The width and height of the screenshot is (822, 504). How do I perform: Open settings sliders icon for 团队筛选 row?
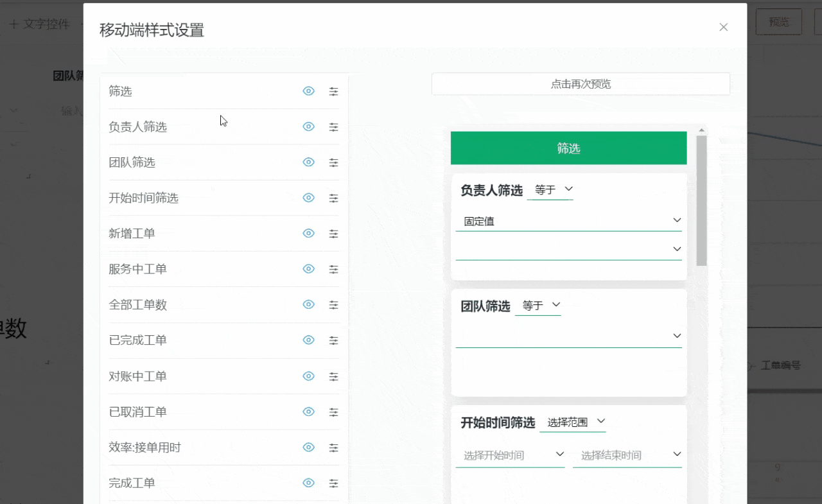tap(334, 162)
